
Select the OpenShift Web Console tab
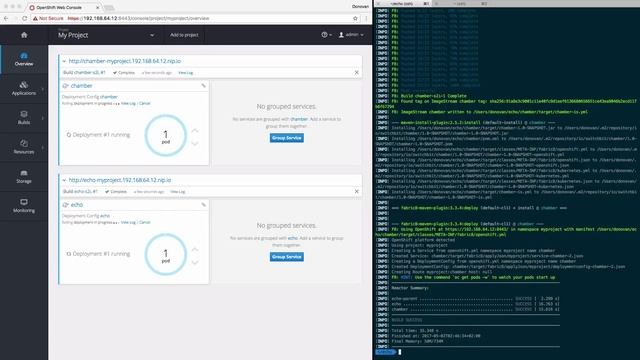click(64, 7)
